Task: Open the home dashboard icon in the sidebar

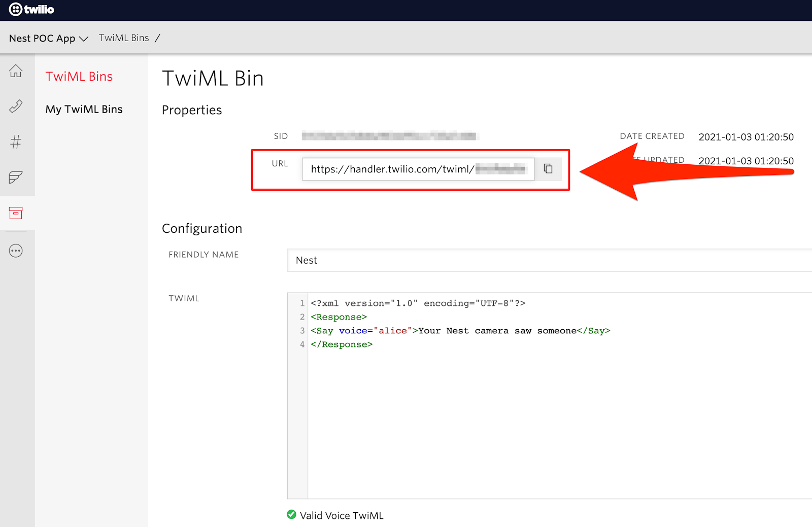Action: point(16,71)
